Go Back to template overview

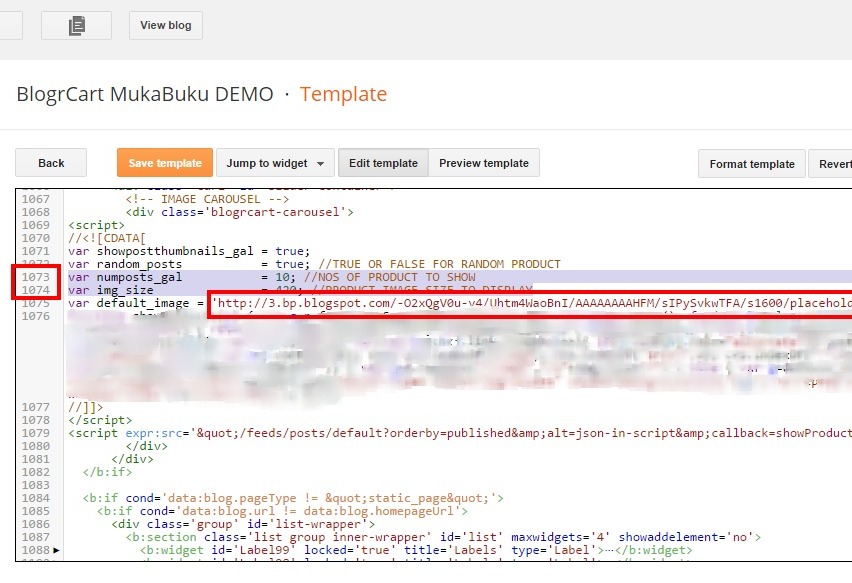tap(51, 163)
